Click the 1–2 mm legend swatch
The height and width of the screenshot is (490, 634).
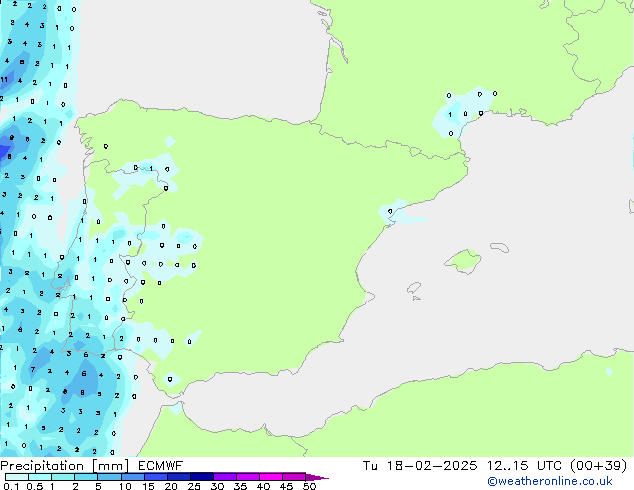pyautogui.click(x=63, y=477)
